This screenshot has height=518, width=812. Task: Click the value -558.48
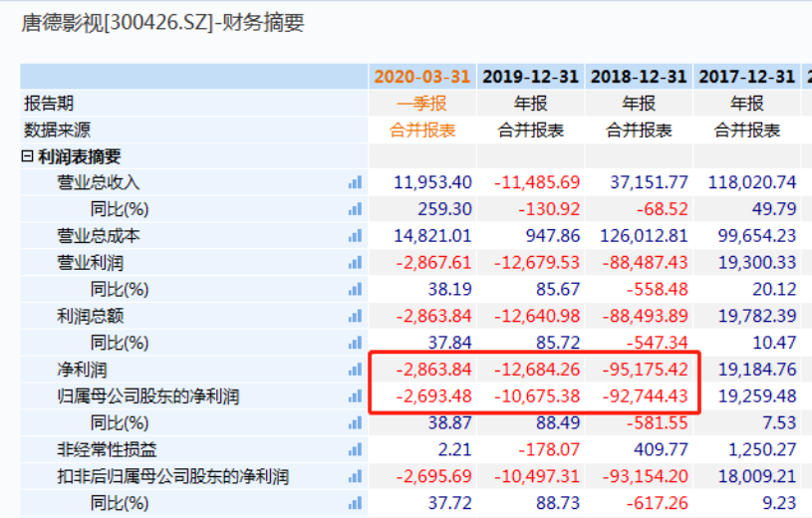click(658, 289)
